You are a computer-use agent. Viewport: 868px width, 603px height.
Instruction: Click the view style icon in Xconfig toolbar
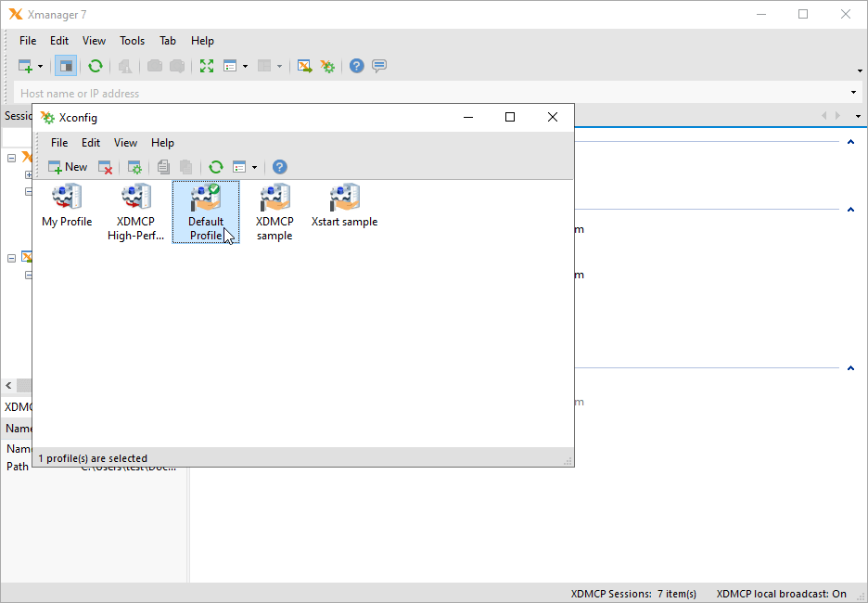coord(239,167)
